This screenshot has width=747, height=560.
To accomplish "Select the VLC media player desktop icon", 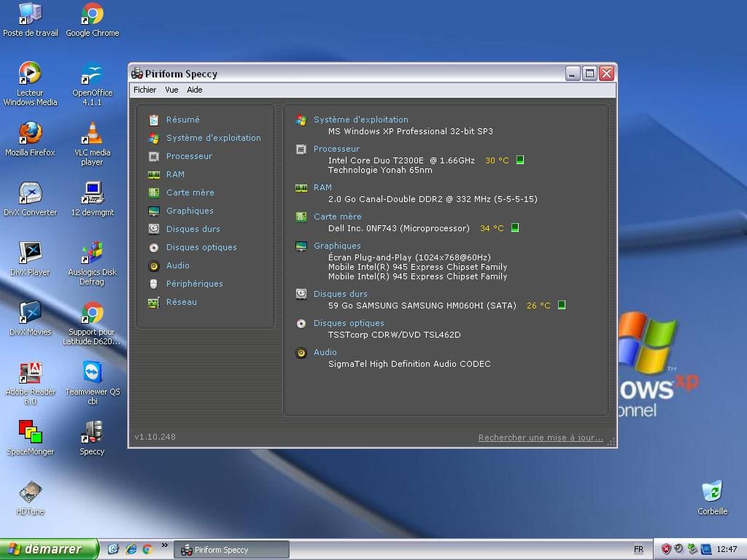I will [x=93, y=144].
